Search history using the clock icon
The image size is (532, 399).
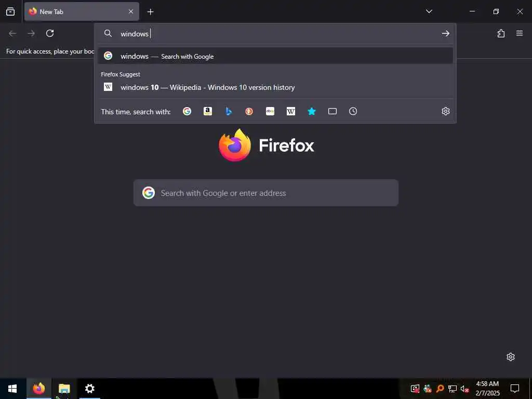[353, 111]
